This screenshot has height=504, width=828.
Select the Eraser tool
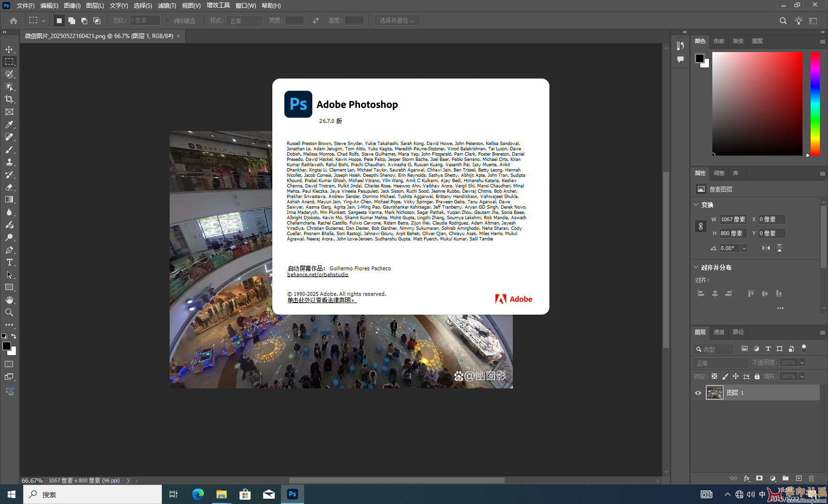(9, 187)
